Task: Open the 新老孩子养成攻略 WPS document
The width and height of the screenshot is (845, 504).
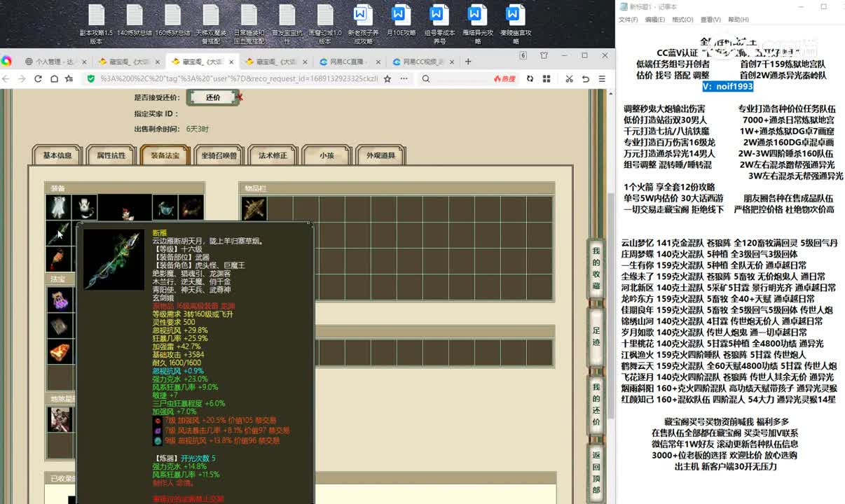Action: point(363,24)
